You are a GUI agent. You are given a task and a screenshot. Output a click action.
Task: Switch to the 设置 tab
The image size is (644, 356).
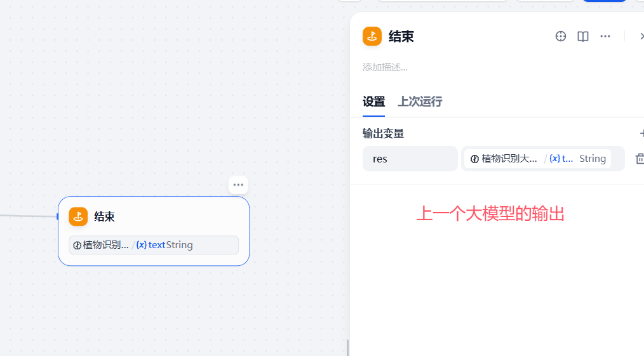(373, 102)
